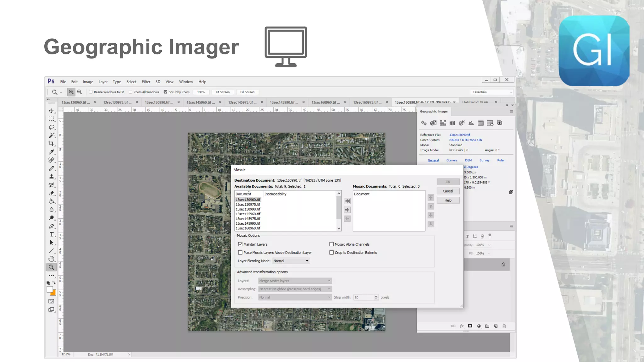The width and height of the screenshot is (644, 362).
Task: Open the Window menu
Action: click(x=186, y=82)
